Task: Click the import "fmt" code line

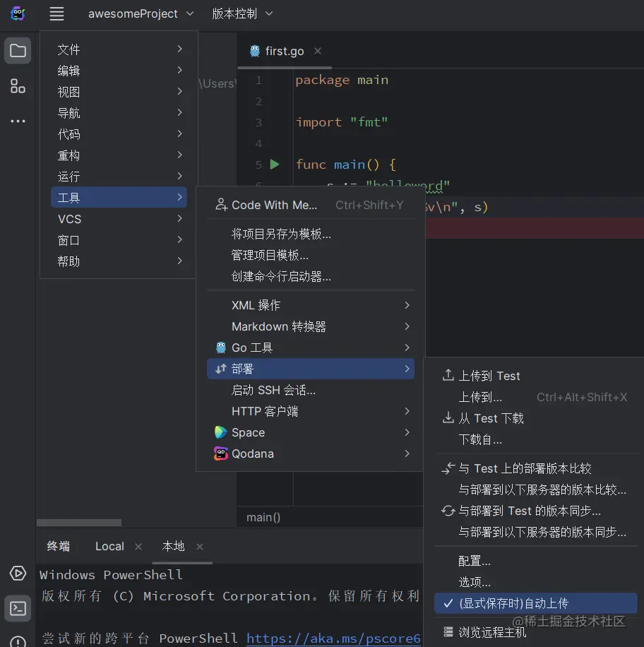Action: pos(342,122)
